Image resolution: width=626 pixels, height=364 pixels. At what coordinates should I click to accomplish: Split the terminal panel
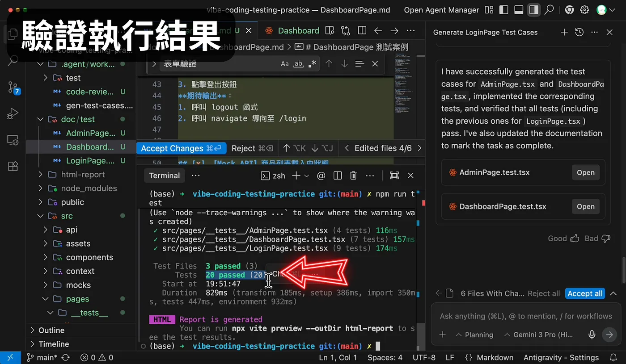click(338, 176)
